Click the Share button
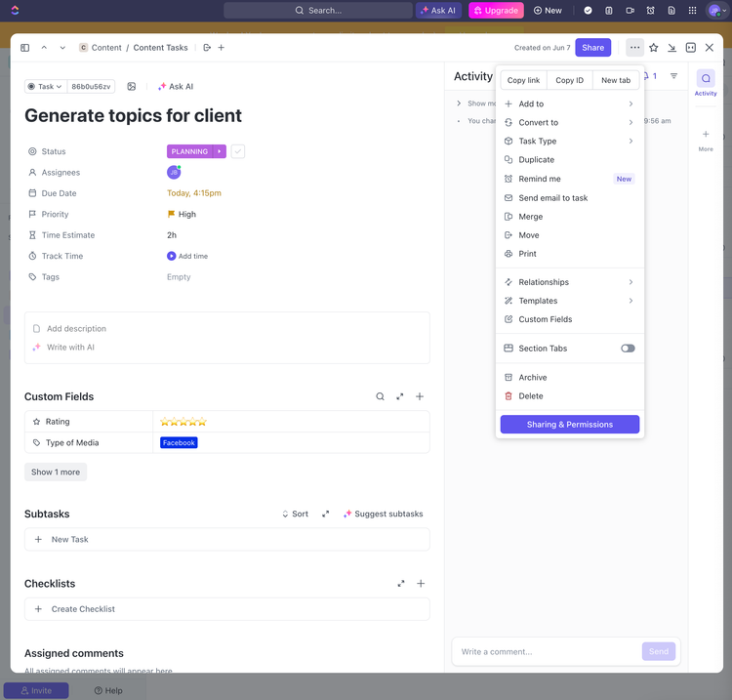 [592, 48]
